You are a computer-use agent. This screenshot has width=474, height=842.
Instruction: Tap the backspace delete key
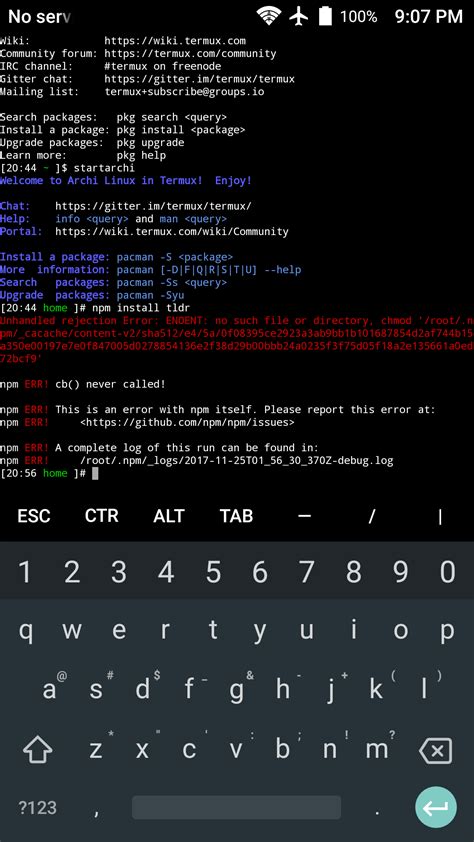click(436, 750)
